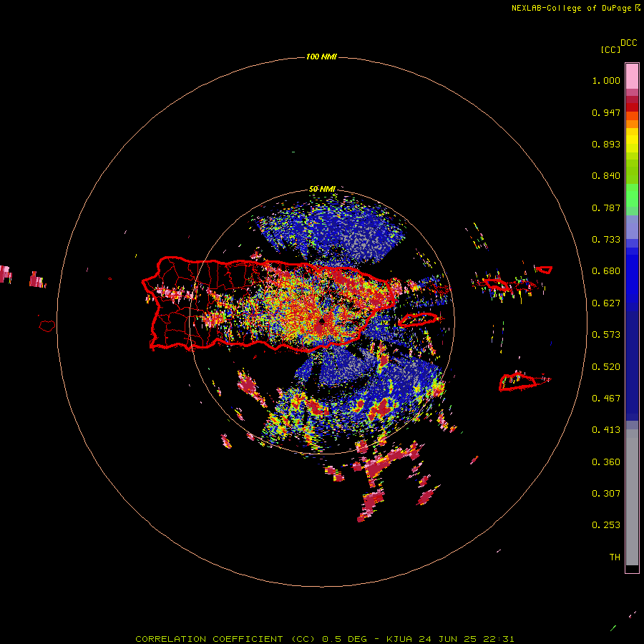Click the 0.627 value on color scale

click(x=606, y=303)
